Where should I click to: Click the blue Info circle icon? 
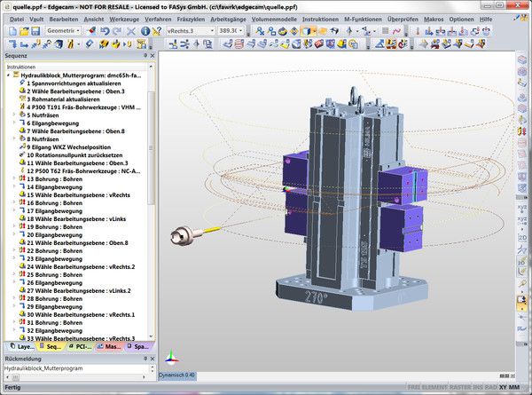pos(145,31)
